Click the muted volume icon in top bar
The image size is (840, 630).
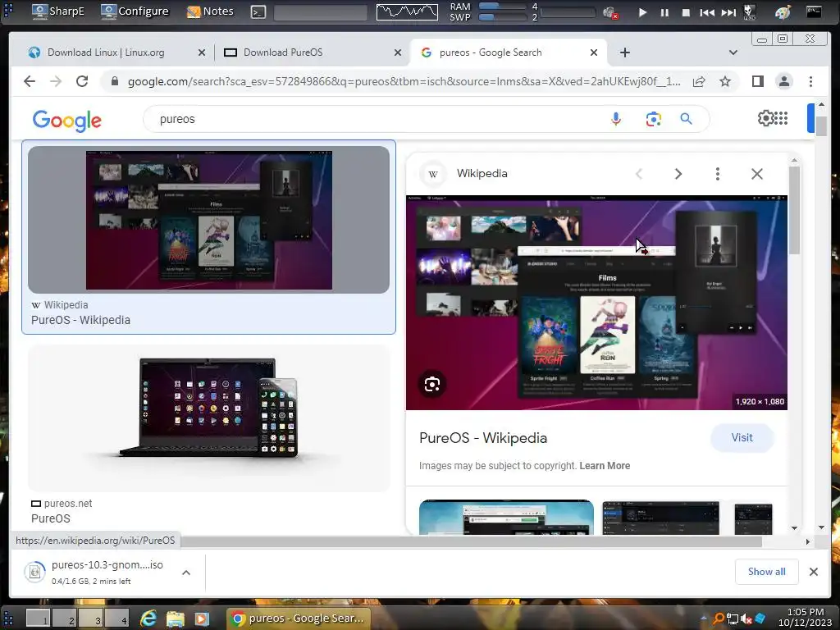[x=610, y=13]
